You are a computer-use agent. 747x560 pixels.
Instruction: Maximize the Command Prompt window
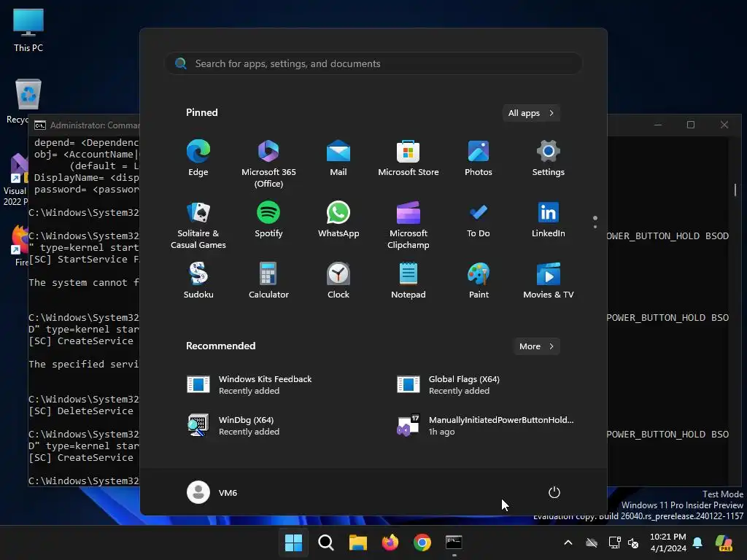point(691,125)
